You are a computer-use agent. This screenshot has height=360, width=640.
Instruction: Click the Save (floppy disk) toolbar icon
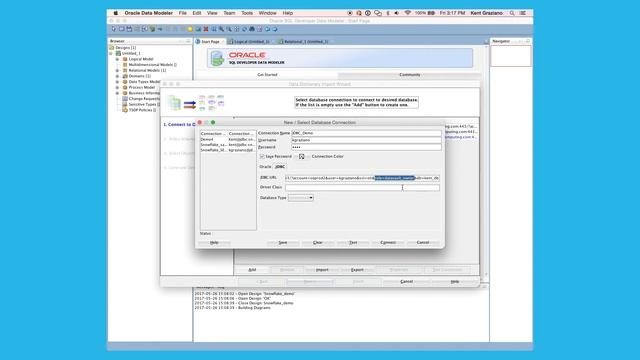click(129, 29)
